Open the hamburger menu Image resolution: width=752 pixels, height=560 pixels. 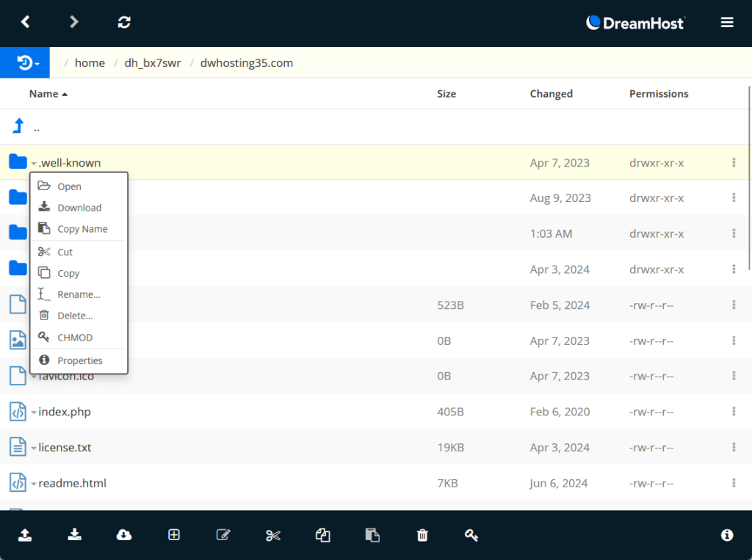727,23
